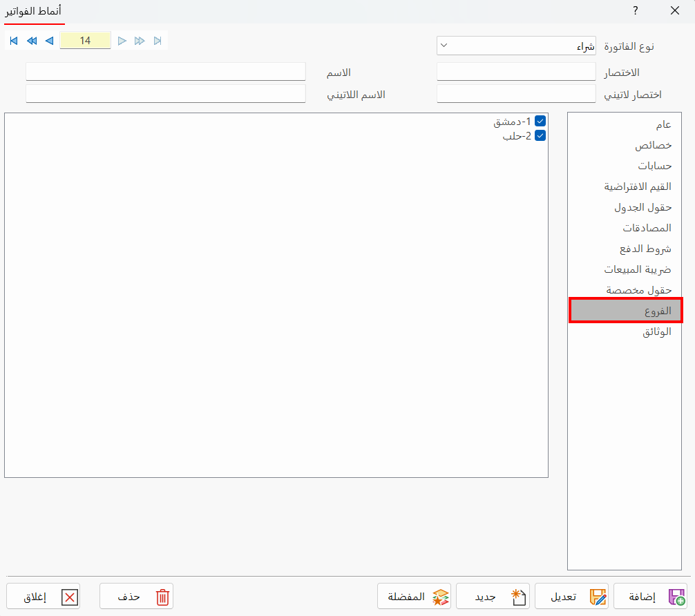Open the المصادقات section
This screenshot has width=695, height=616.
point(625,228)
